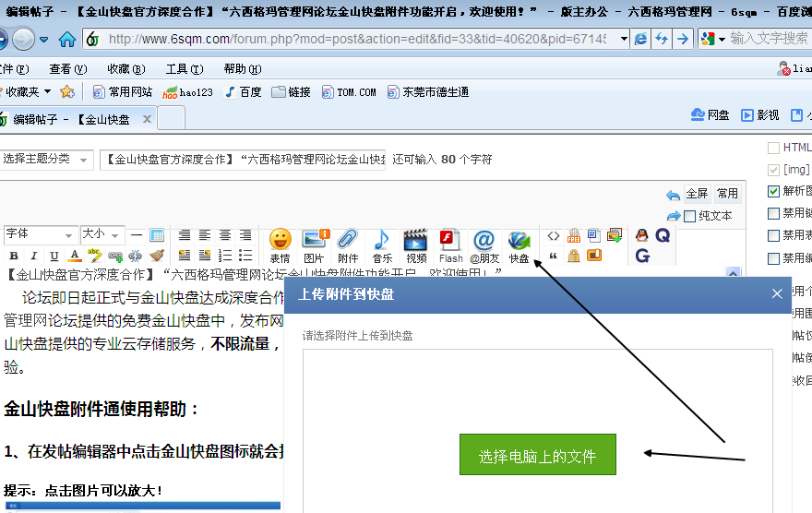Click the 选择电脑上的文件 green button

[x=538, y=455]
